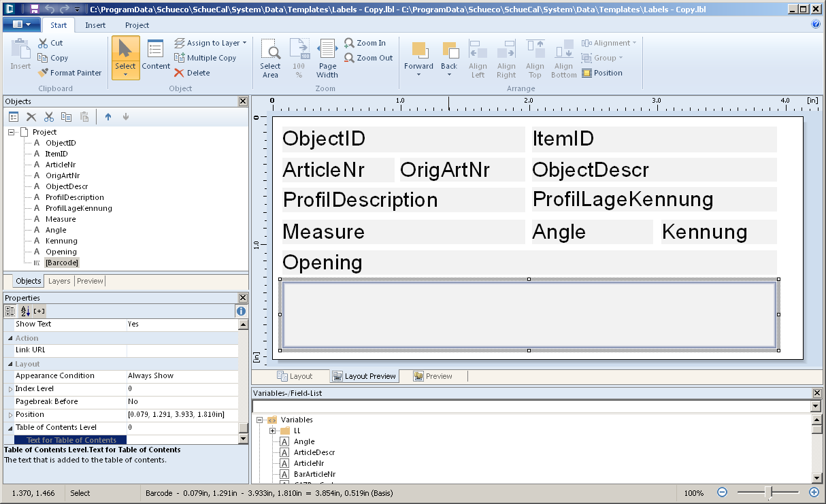Switch to the Insert ribbon tab
The width and height of the screenshot is (826, 504).
tap(95, 25)
